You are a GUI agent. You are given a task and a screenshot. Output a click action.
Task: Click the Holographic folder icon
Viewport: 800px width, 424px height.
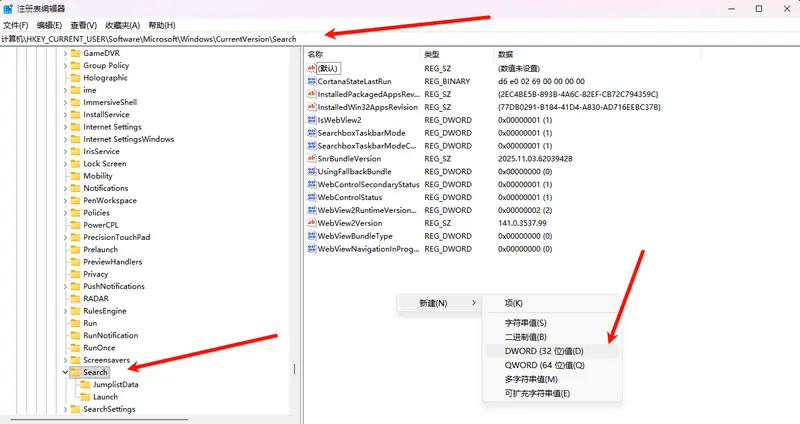(76, 78)
